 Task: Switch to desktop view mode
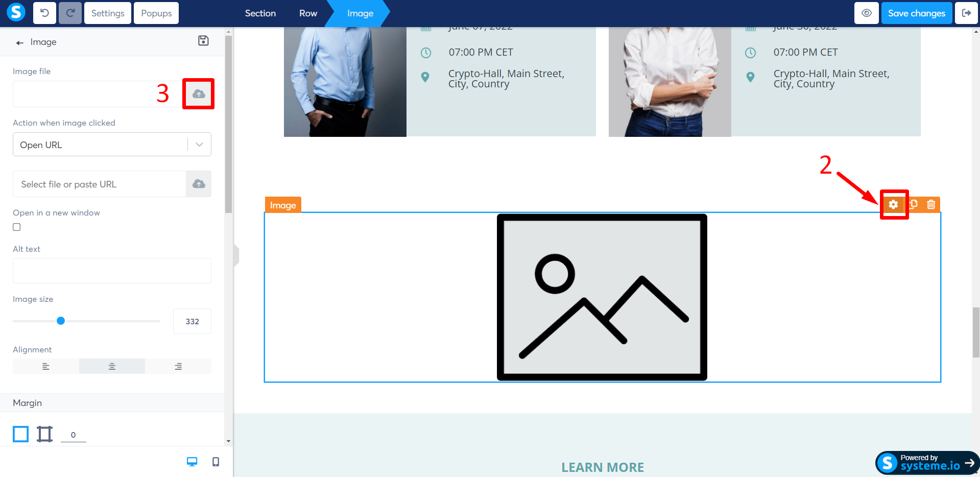point(192,461)
